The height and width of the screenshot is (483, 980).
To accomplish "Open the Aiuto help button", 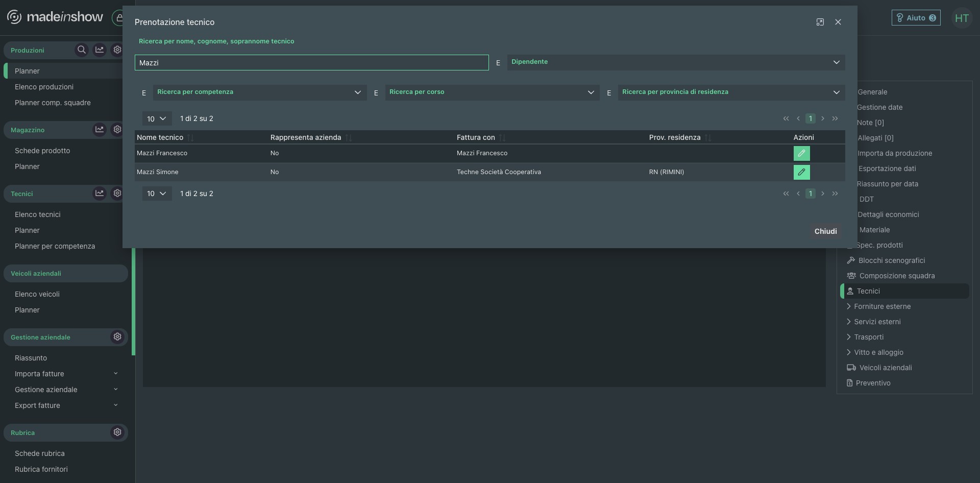I will click(916, 18).
